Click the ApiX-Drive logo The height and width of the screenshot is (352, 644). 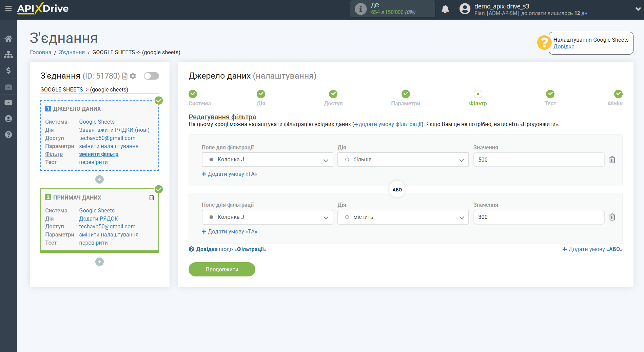(43, 8)
